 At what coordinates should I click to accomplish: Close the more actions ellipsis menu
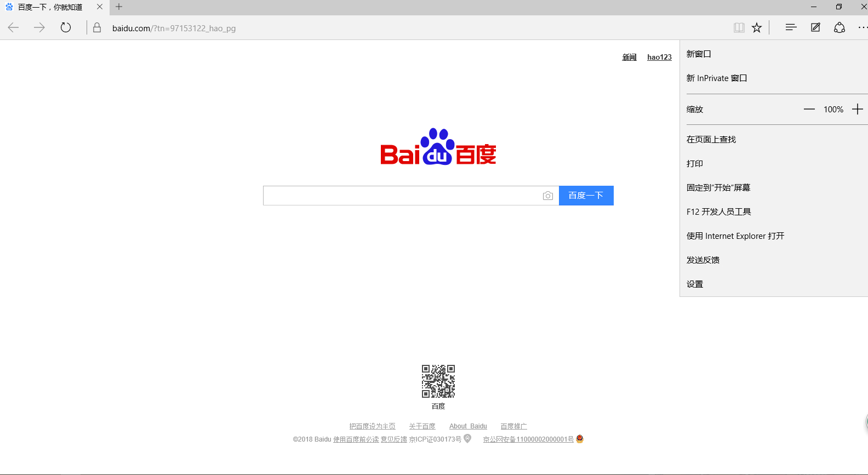[863, 27]
